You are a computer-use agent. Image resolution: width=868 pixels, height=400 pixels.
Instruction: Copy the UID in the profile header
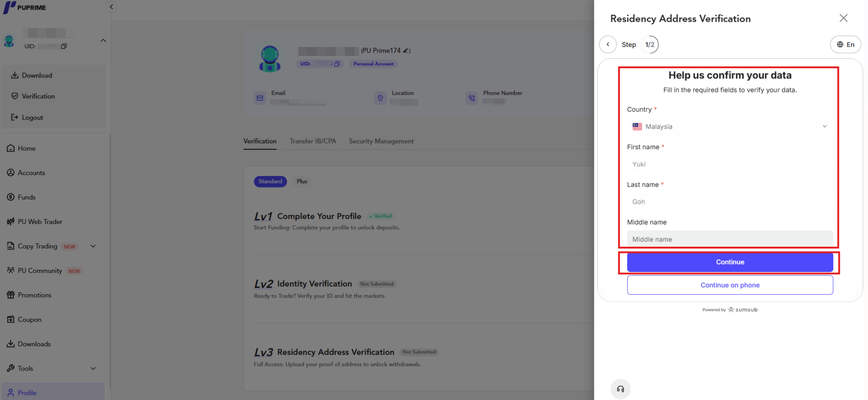pos(337,64)
